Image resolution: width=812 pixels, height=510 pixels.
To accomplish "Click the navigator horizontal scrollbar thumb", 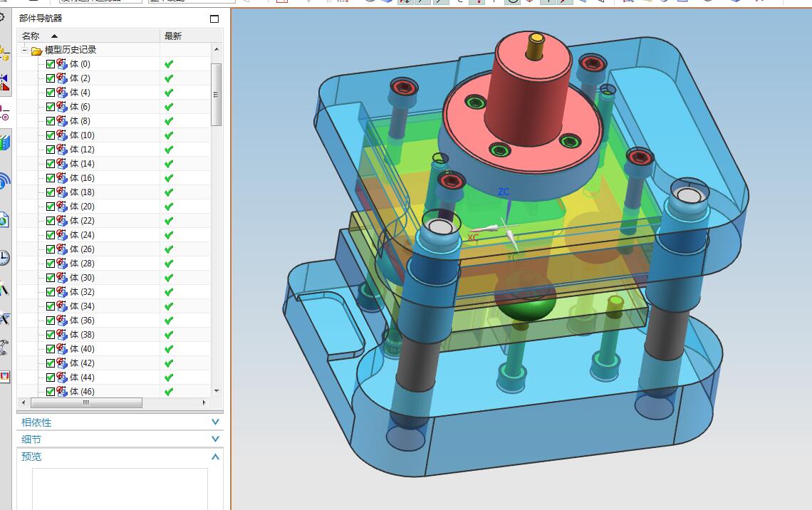I will click(86, 402).
